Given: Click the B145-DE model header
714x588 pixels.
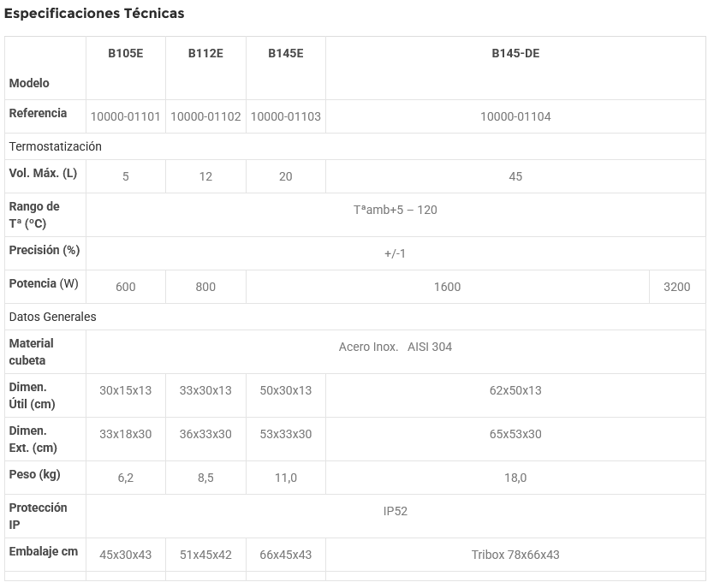Looking at the screenshot, I should click(x=515, y=53).
